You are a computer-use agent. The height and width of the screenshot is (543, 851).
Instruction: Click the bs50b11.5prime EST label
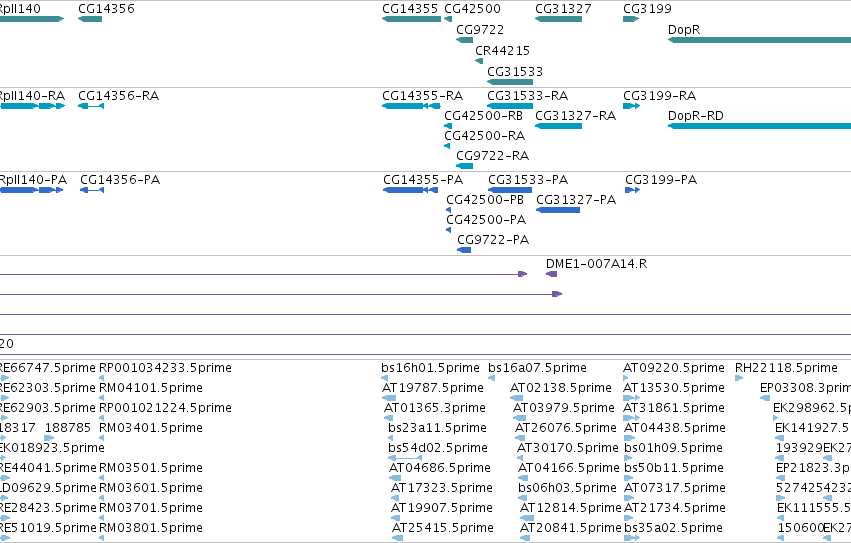(674, 468)
